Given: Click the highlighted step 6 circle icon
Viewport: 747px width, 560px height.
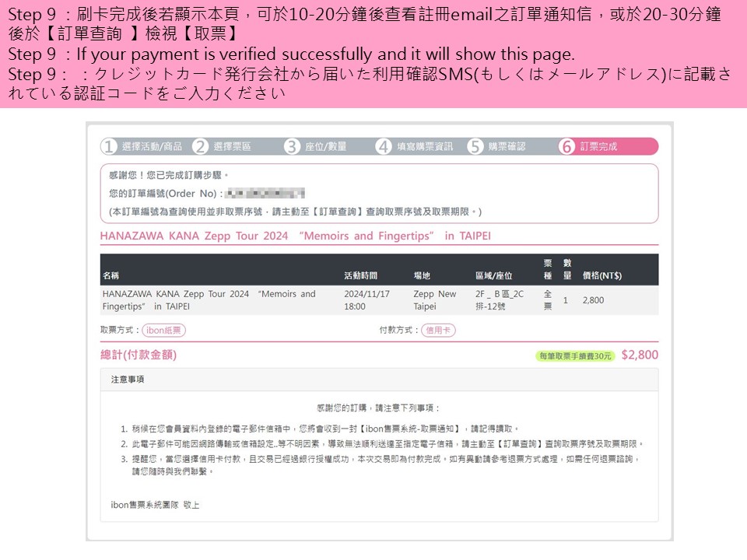Looking at the screenshot, I should (x=567, y=146).
